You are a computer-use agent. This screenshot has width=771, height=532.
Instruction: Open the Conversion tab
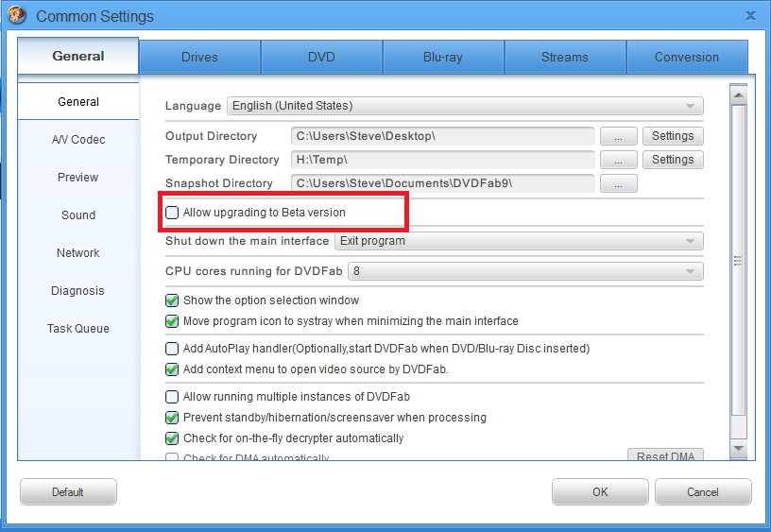686,57
